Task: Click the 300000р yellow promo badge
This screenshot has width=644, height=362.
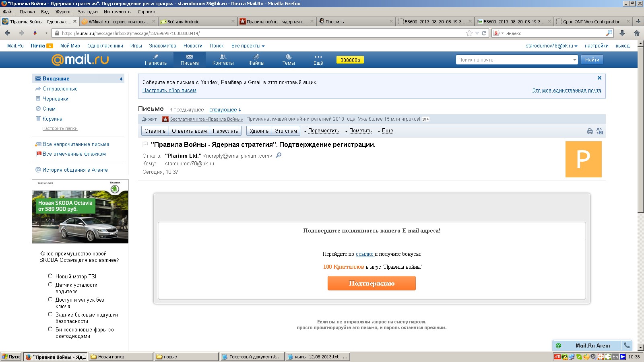Action: pos(350,60)
